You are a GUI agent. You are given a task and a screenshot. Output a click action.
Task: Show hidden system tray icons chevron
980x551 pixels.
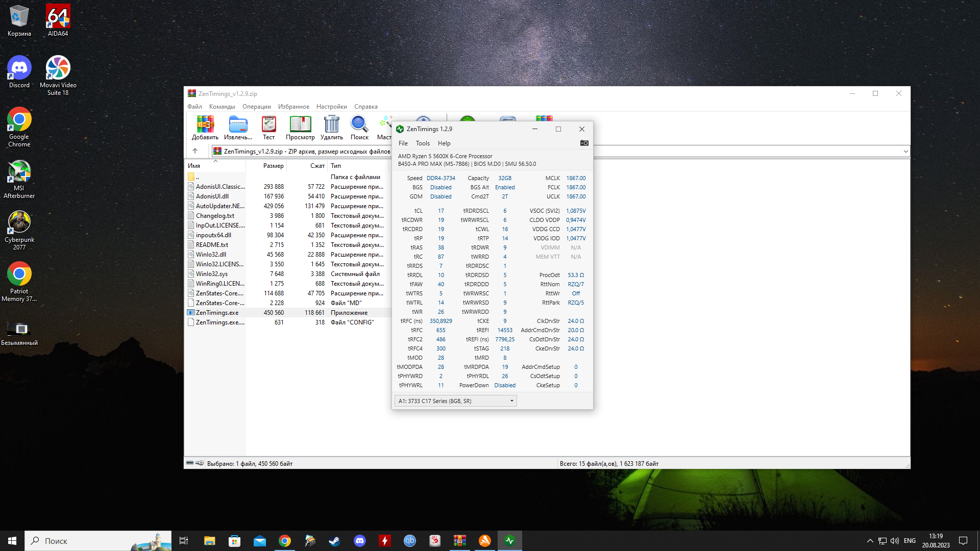870,541
